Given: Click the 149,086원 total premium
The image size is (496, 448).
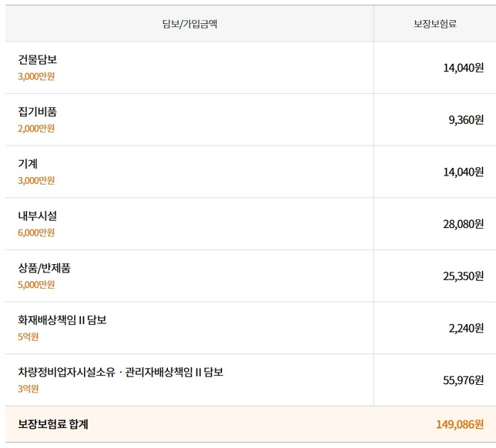Looking at the screenshot, I should pos(460,424).
